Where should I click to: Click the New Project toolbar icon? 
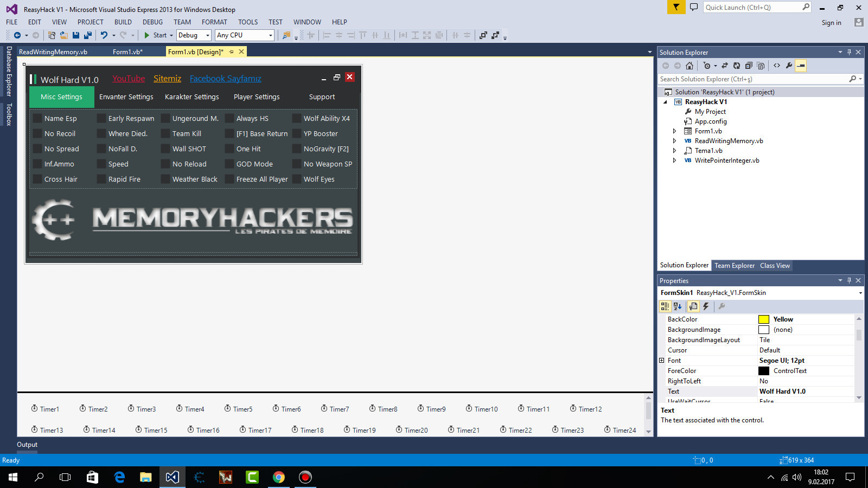pos(52,35)
